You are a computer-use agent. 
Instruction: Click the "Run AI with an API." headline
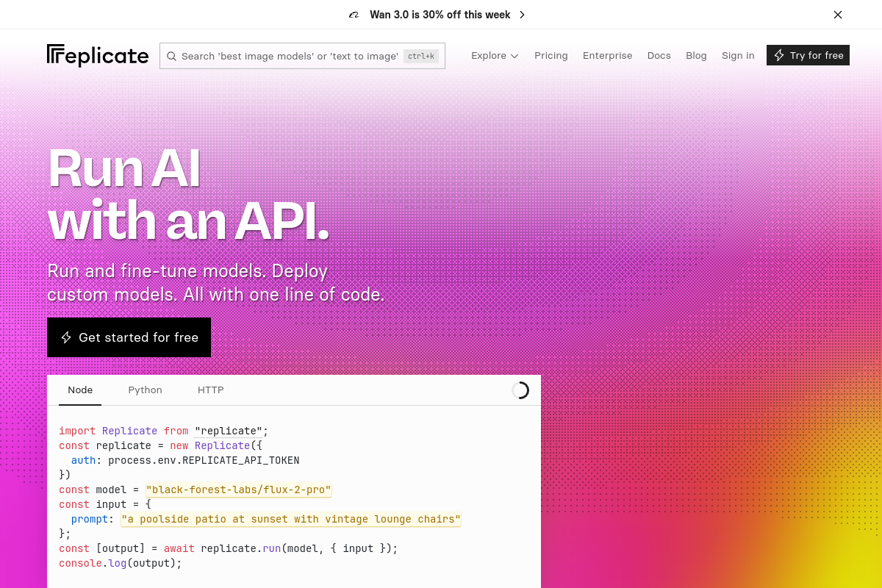click(188, 194)
